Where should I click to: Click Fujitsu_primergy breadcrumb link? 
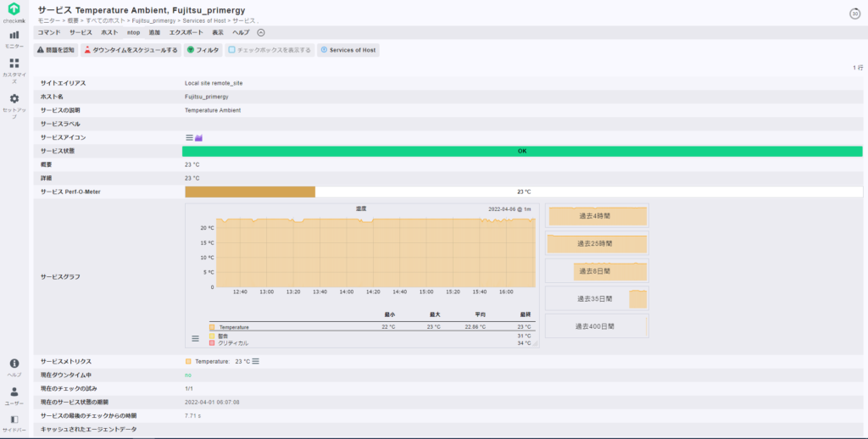tap(153, 20)
